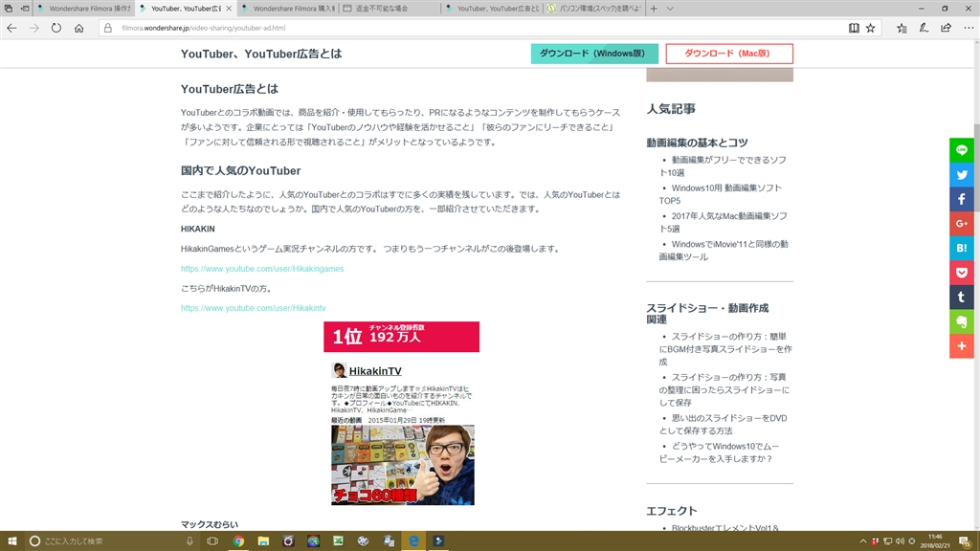
Task: Go forward with the browser arrow
Action: [33, 28]
